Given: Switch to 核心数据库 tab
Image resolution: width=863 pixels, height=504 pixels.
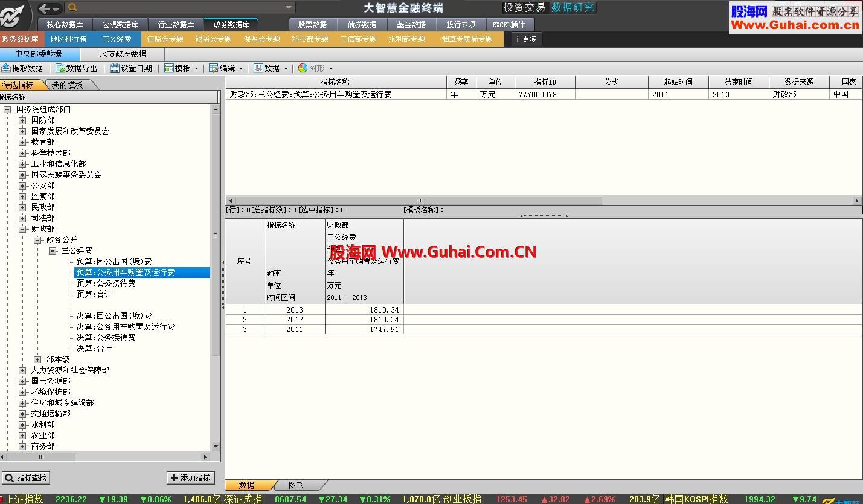Looking at the screenshot, I should point(65,25).
